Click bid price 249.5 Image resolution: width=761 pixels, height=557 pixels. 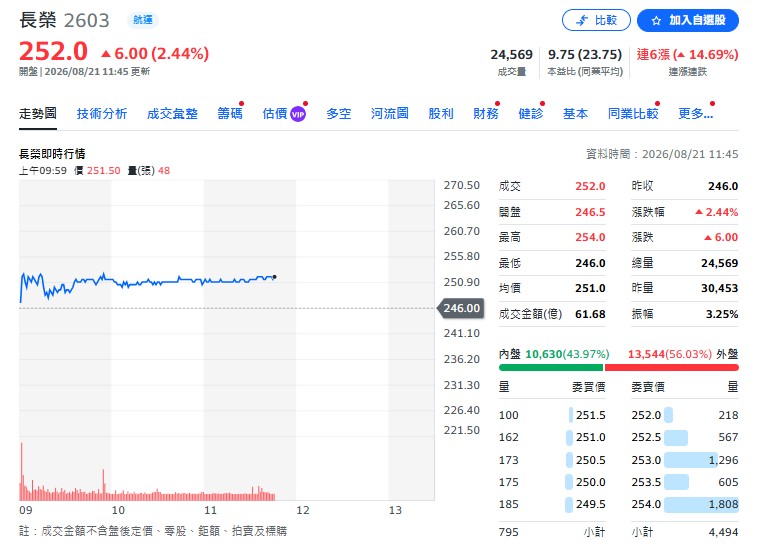(591, 505)
